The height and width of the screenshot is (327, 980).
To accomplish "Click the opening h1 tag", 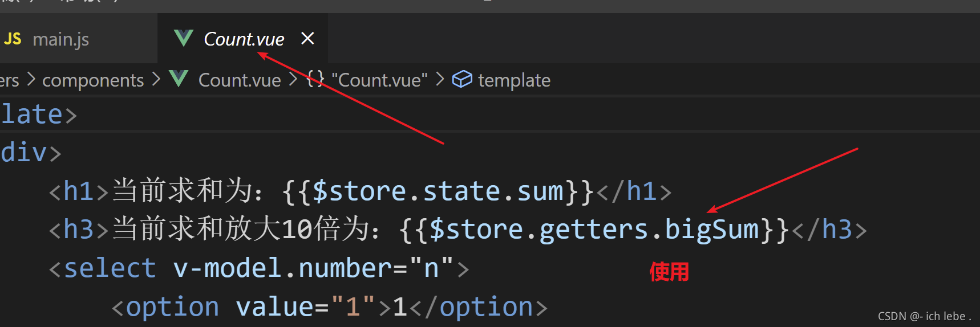I will tap(79, 191).
